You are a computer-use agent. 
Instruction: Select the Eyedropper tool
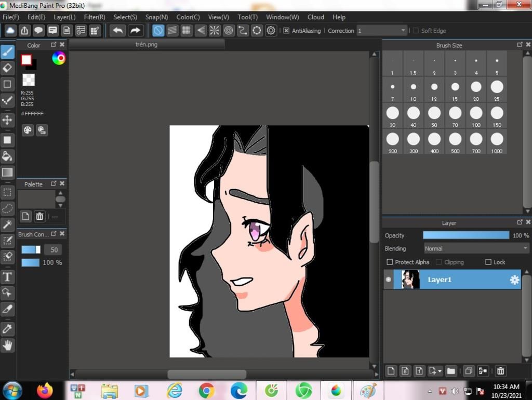(7, 328)
